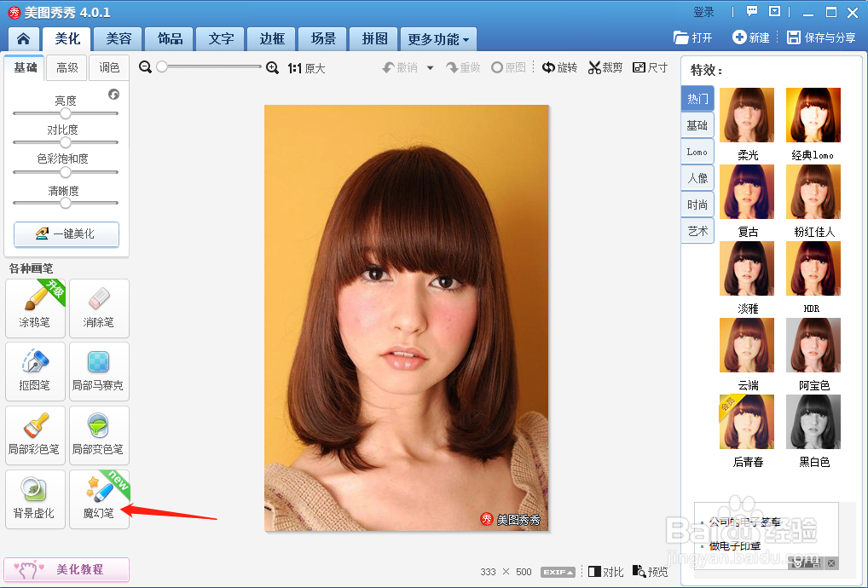Open a file with 打开
Image resolution: width=868 pixels, height=588 pixels.
[692, 37]
